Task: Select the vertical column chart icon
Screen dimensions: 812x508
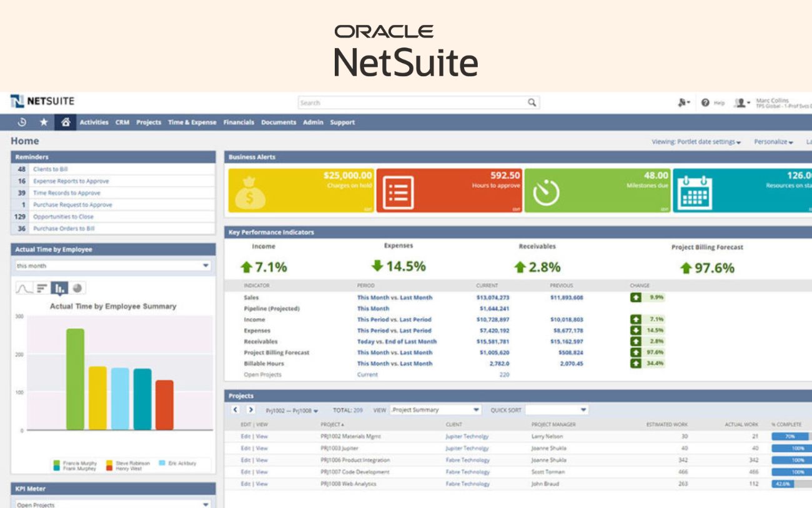Action: [x=59, y=288]
